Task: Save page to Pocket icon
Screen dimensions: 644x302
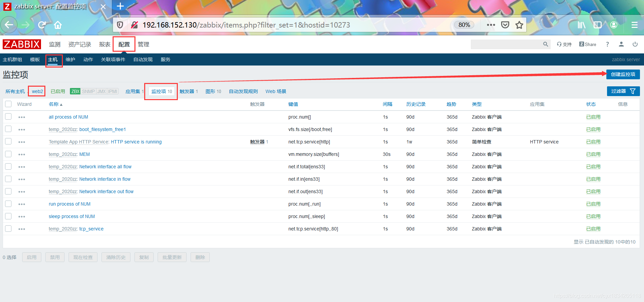Action: [505, 25]
